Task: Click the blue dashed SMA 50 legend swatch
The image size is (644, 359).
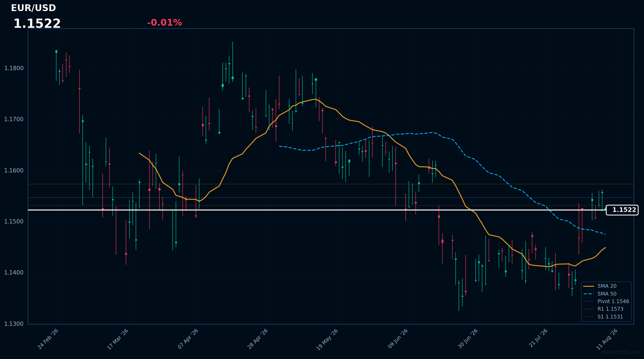Action: (x=589, y=294)
